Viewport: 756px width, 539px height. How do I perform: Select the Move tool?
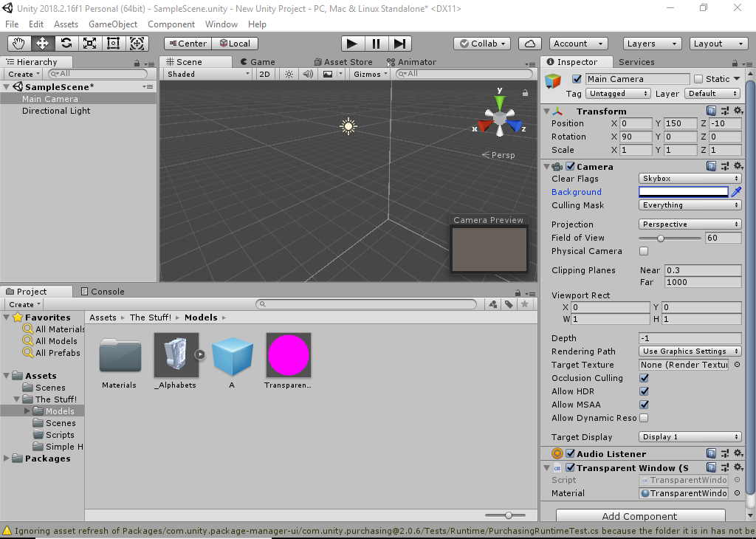click(x=42, y=44)
